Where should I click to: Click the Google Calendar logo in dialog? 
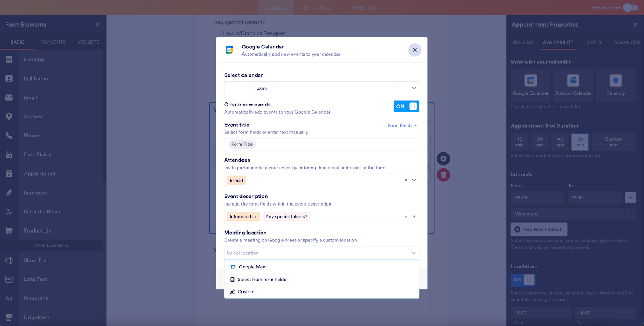click(230, 50)
